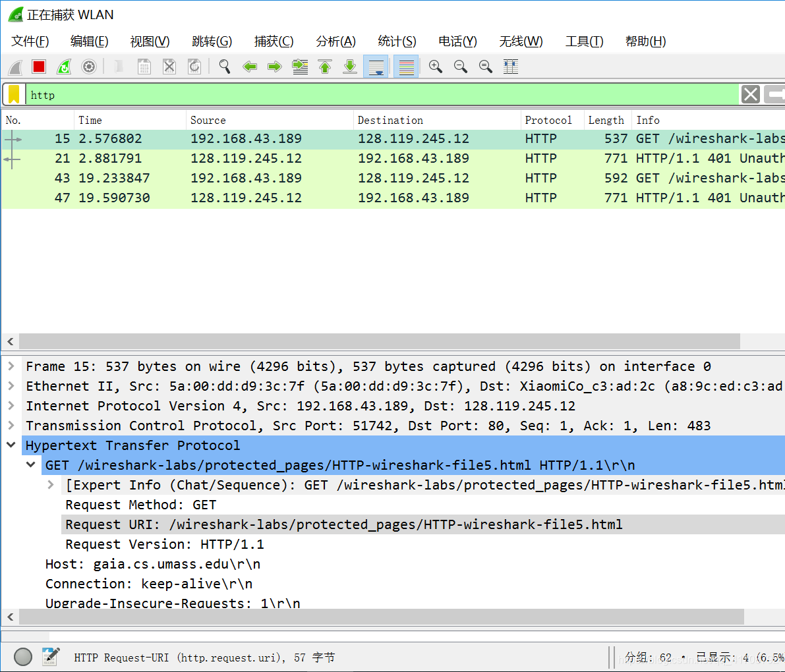The image size is (785, 672).
Task: Click packet details scroll left arrow
Action: tap(11, 617)
